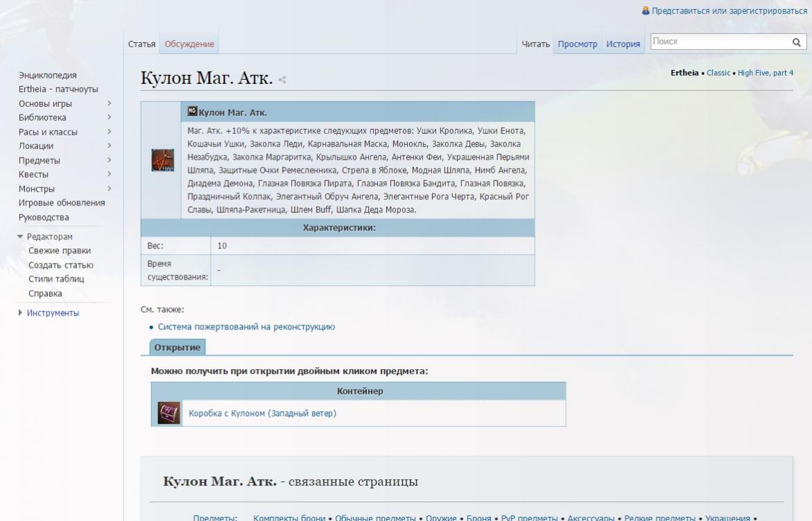
Task: Select the Просмотр tab
Action: [578, 44]
